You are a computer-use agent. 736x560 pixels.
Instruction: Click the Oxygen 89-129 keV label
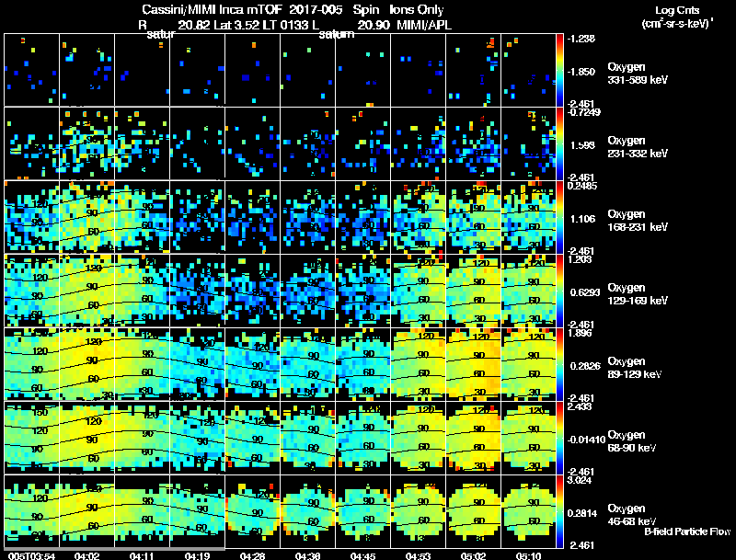tap(635, 368)
